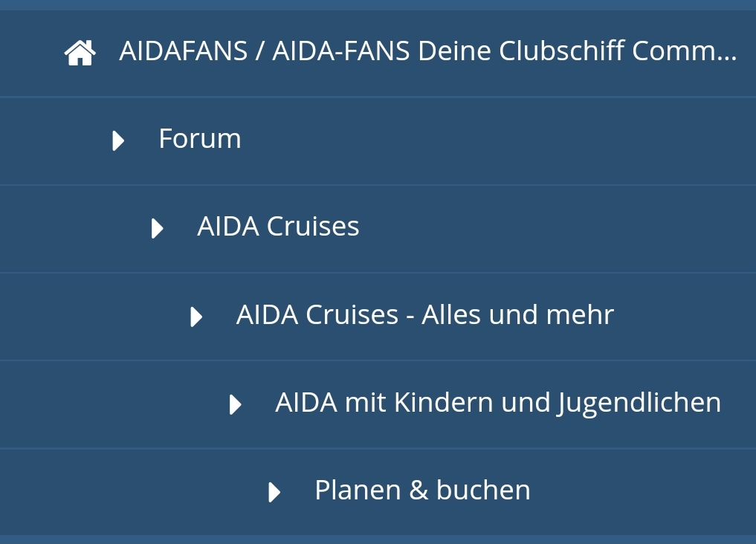
Task: Open AIDA mit Kindern und Jugendlichen
Action: [497, 403]
